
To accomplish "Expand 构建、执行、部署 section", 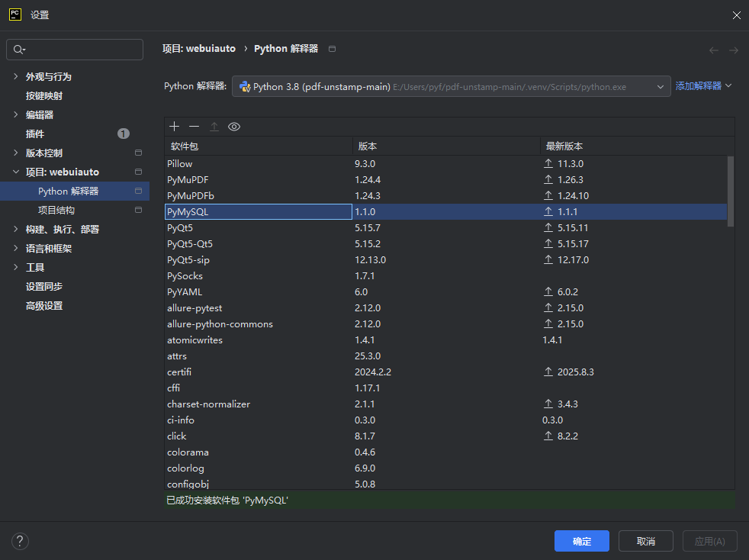I will pos(16,230).
